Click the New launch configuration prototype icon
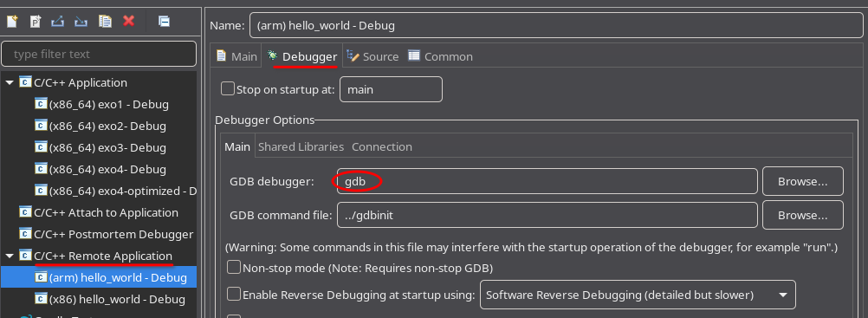Image resolution: width=868 pixels, height=318 pixels. coord(36,22)
